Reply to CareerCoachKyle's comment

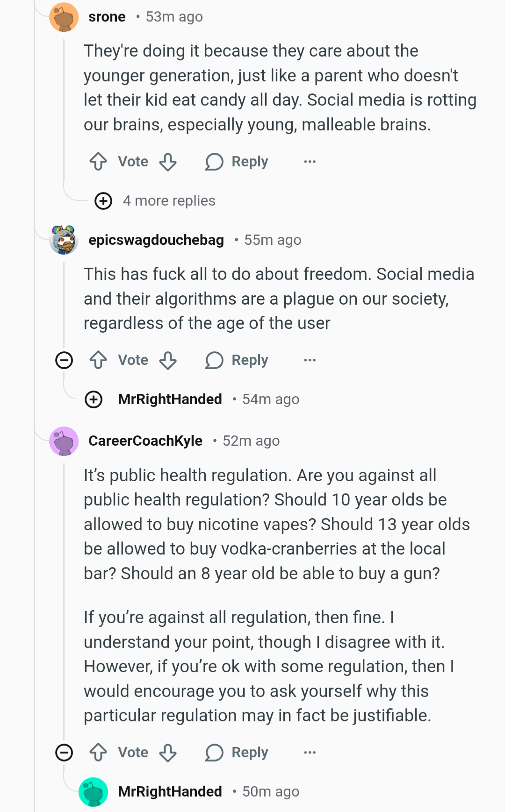tap(237, 753)
